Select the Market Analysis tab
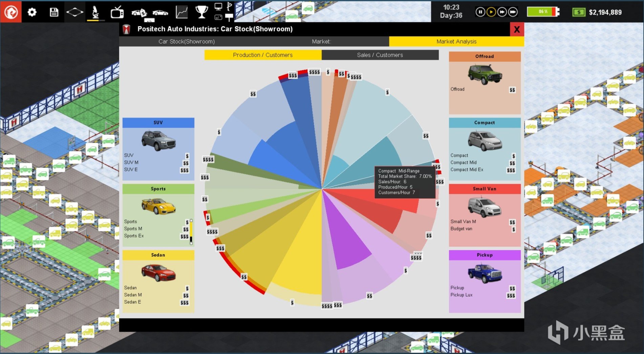Image resolution: width=644 pixels, height=354 pixels. coord(456,42)
